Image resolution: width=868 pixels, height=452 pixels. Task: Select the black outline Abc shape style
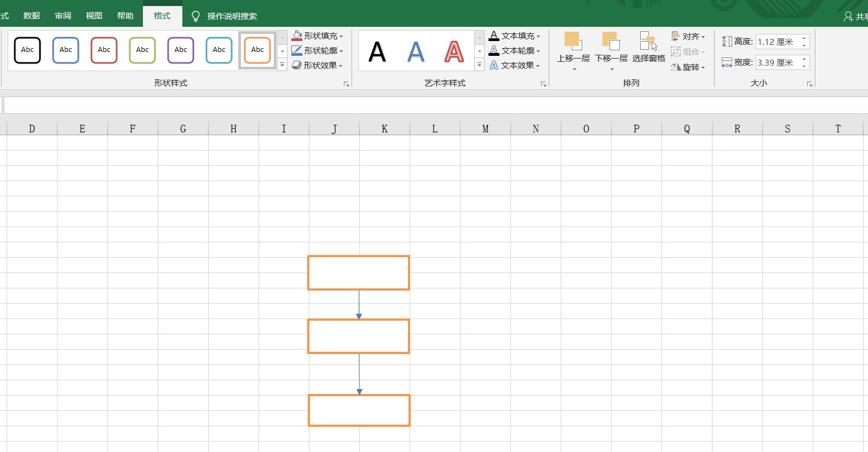[27, 50]
